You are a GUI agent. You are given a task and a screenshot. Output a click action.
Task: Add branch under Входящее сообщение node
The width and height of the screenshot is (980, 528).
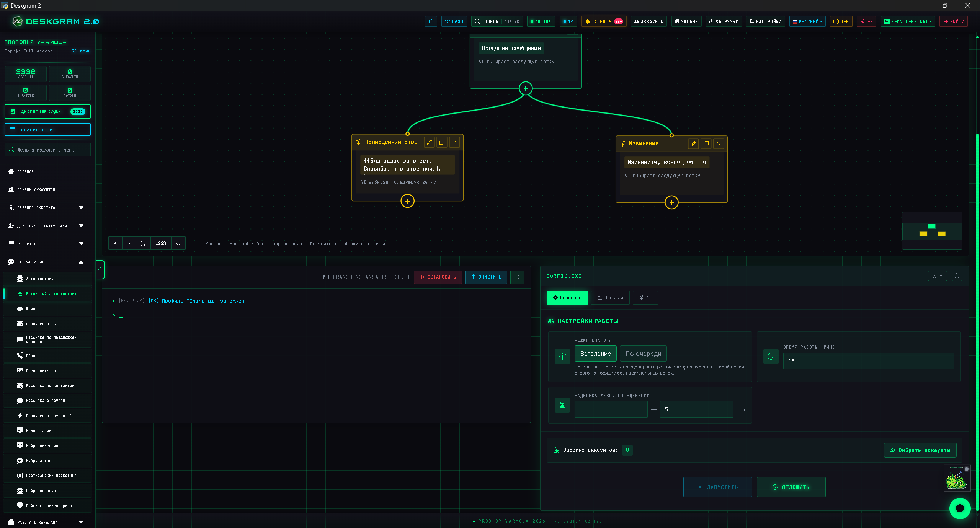(526, 88)
